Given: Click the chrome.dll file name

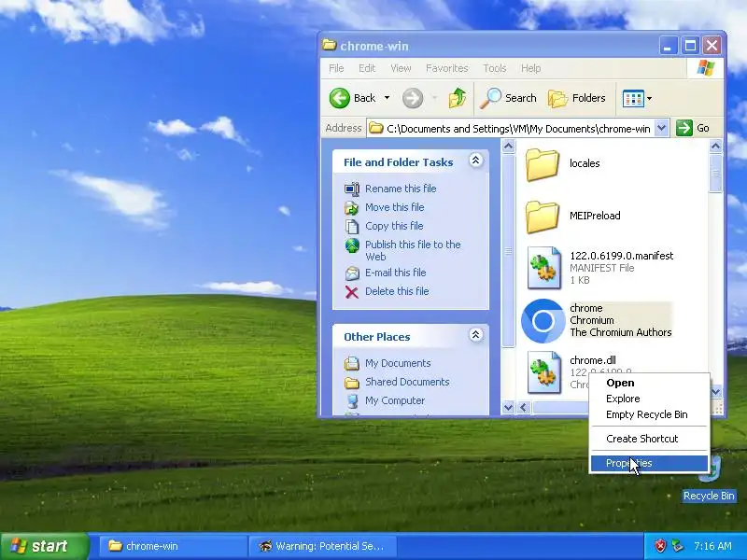Looking at the screenshot, I should (593, 360).
